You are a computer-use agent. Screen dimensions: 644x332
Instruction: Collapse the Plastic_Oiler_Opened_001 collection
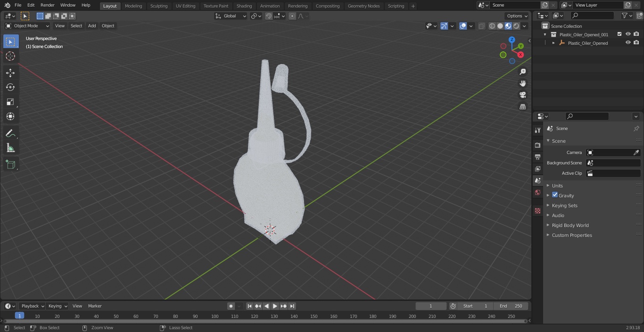point(545,34)
